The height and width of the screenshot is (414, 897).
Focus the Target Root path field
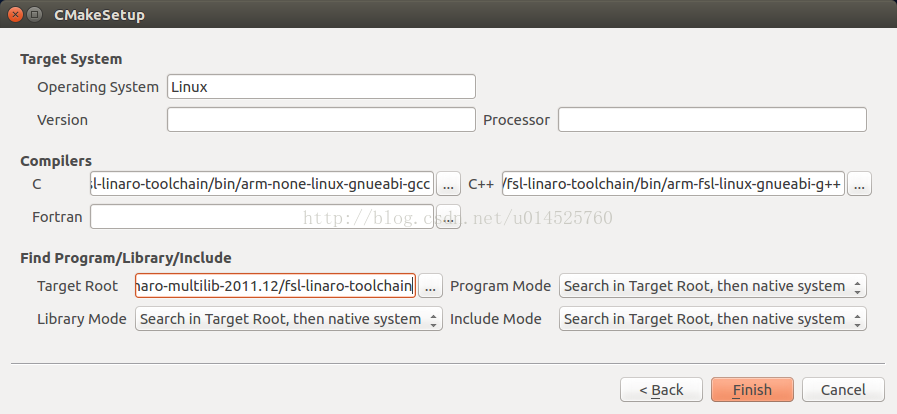275,285
